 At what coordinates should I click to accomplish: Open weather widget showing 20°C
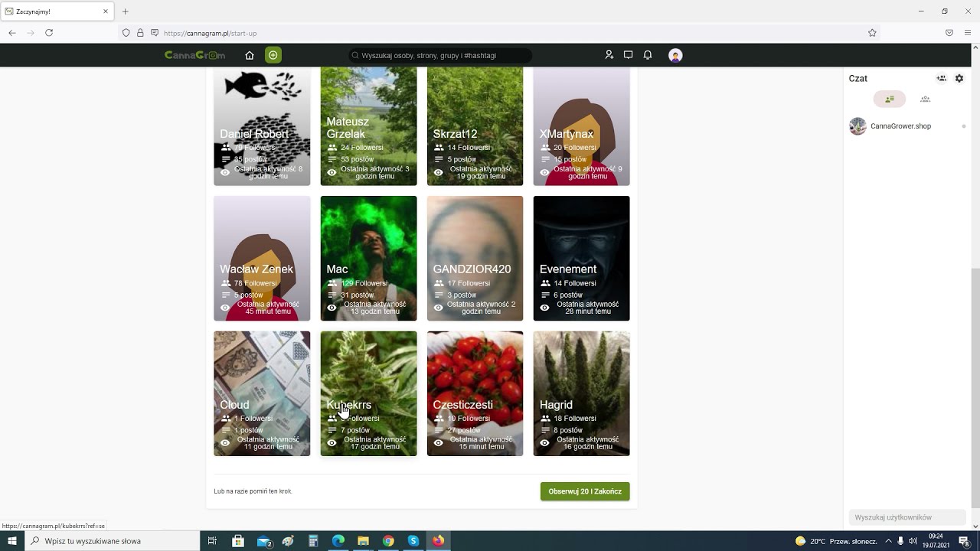pyautogui.click(x=836, y=541)
